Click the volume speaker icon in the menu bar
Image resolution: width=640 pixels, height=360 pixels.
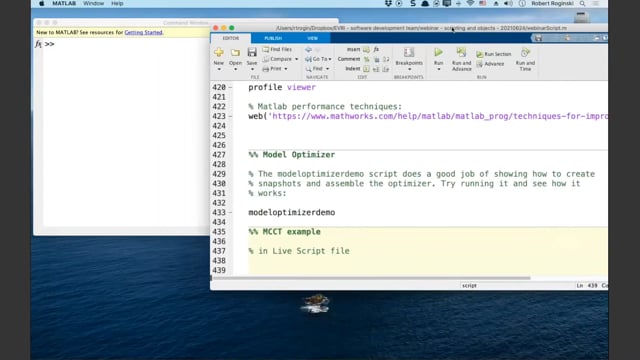pos(508,3)
